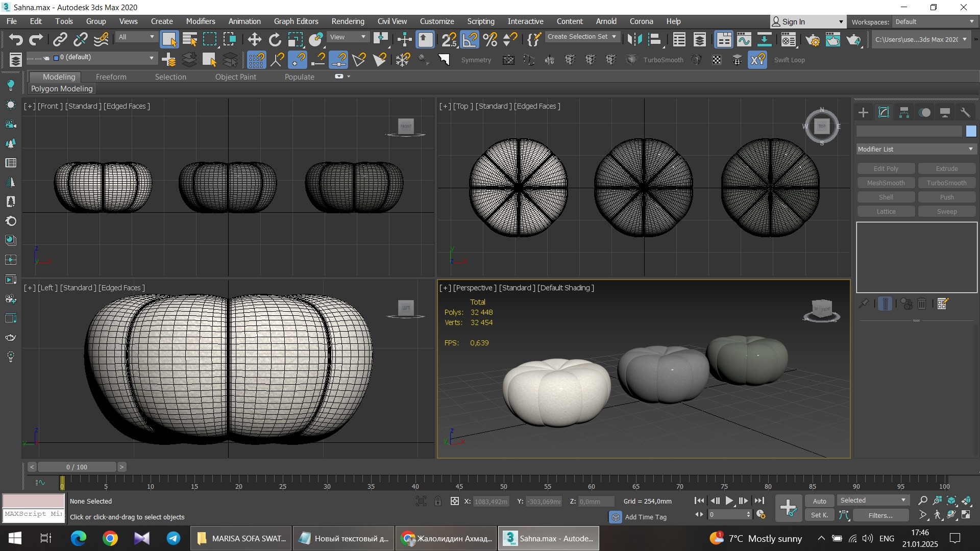Click Configure Modifier Sets icon
The image size is (980, 551).
(x=943, y=304)
